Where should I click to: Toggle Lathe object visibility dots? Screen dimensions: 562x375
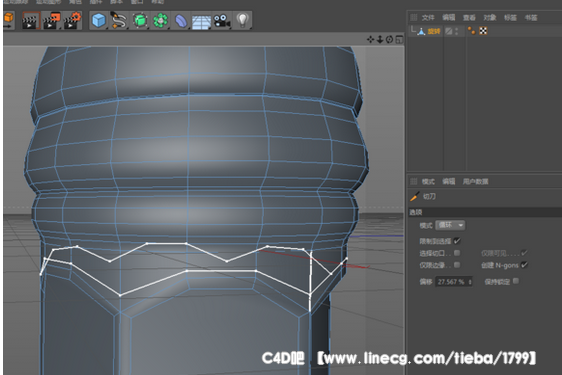tap(457, 31)
